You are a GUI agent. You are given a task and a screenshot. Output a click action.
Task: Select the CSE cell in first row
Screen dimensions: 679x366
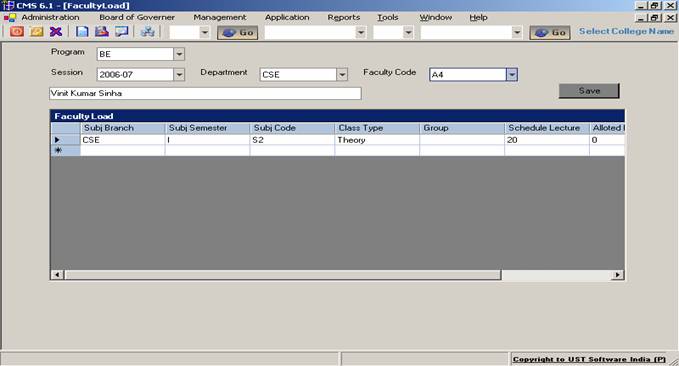(x=123, y=140)
